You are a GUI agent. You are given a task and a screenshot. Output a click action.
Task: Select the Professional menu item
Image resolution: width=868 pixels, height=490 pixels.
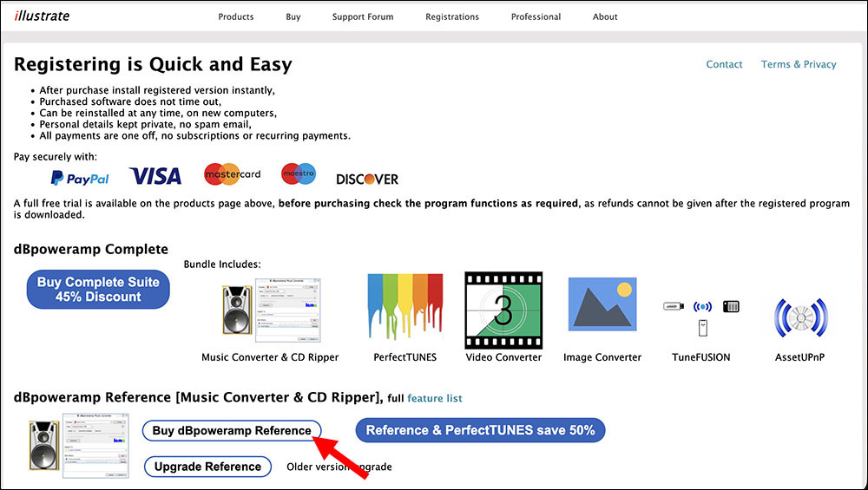click(536, 16)
